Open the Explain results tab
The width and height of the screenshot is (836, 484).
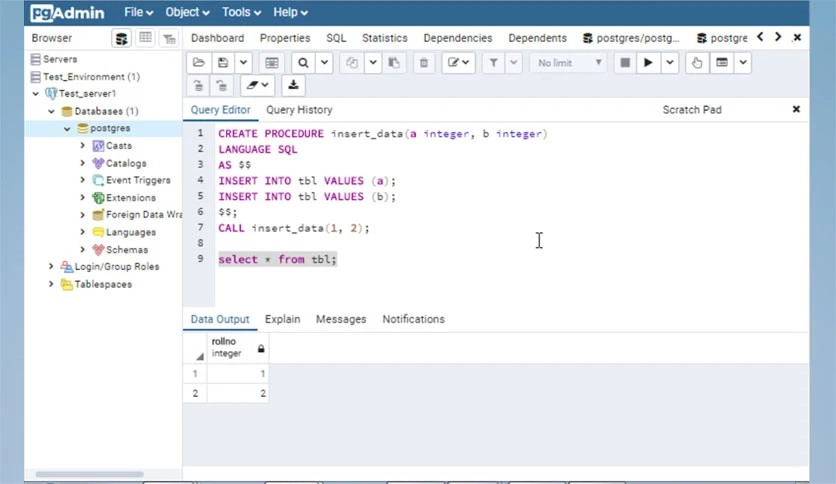(x=283, y=319)
